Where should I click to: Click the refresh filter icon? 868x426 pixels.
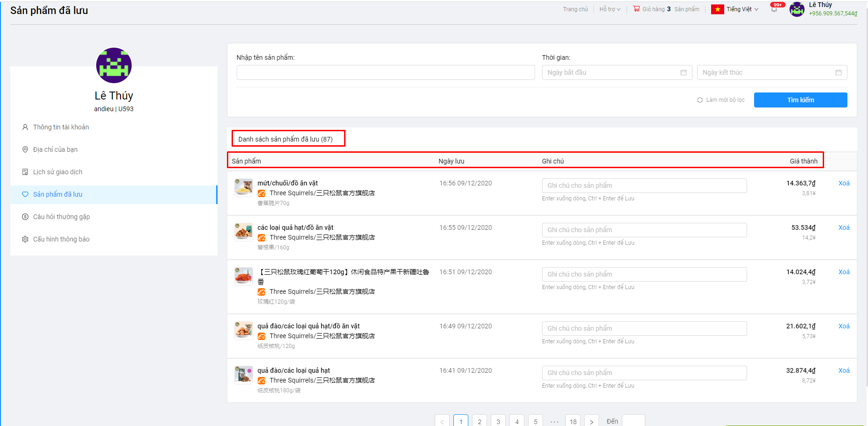(x=699, y=100)
